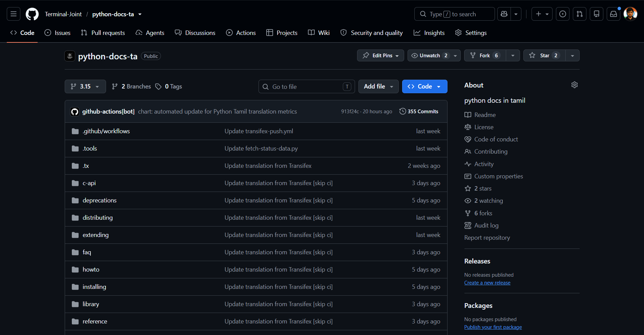Open the repositories icon in header
This screenshot has width=644, height=335.
(597, 14)
